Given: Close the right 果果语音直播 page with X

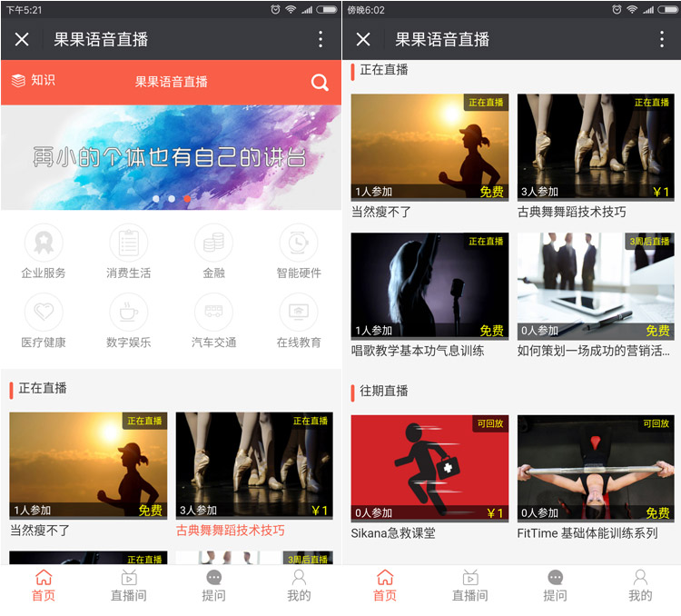Looking at the screenshot, I should point(363,40).
